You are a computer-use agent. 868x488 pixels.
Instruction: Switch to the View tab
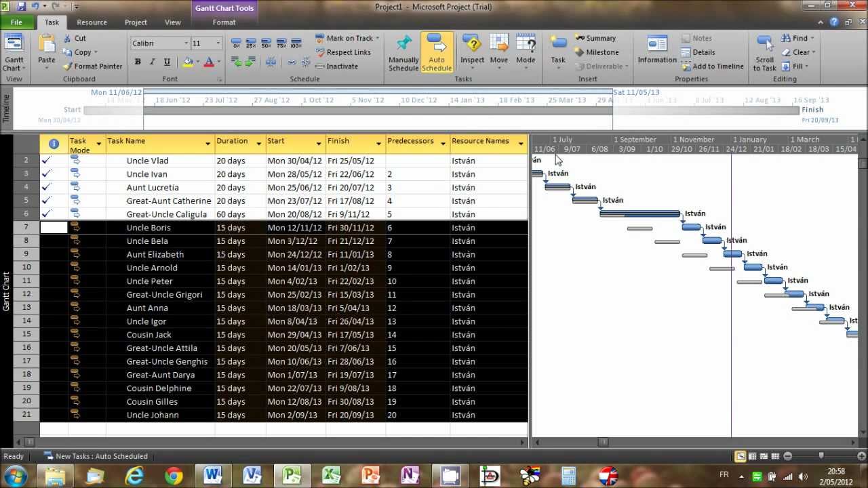pos(173,22)
